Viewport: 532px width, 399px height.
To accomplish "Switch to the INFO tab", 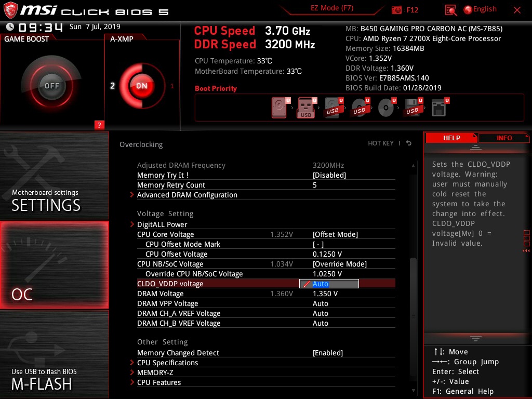I will pos(504,138).
